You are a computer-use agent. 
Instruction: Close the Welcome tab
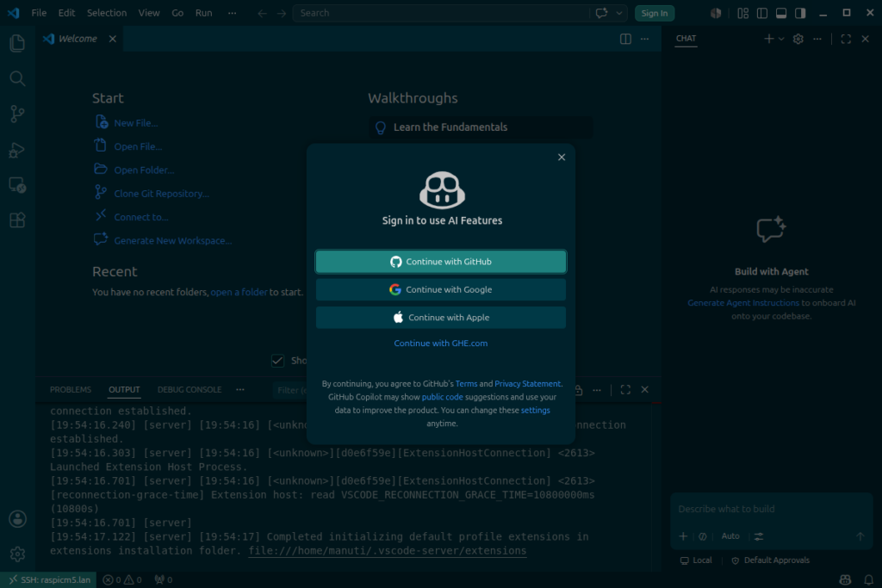pyautogui.click(x=113, y=39)
